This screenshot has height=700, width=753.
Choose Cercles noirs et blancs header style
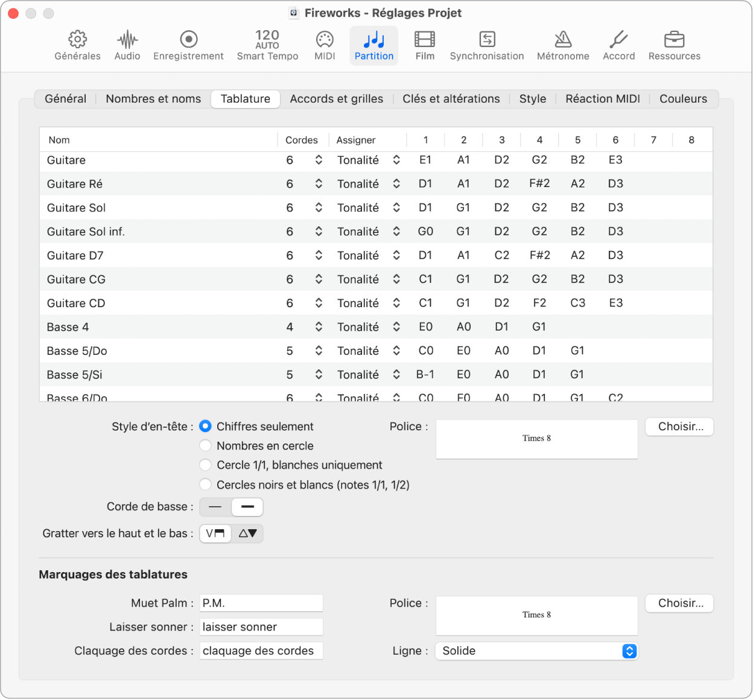(205, 484)
